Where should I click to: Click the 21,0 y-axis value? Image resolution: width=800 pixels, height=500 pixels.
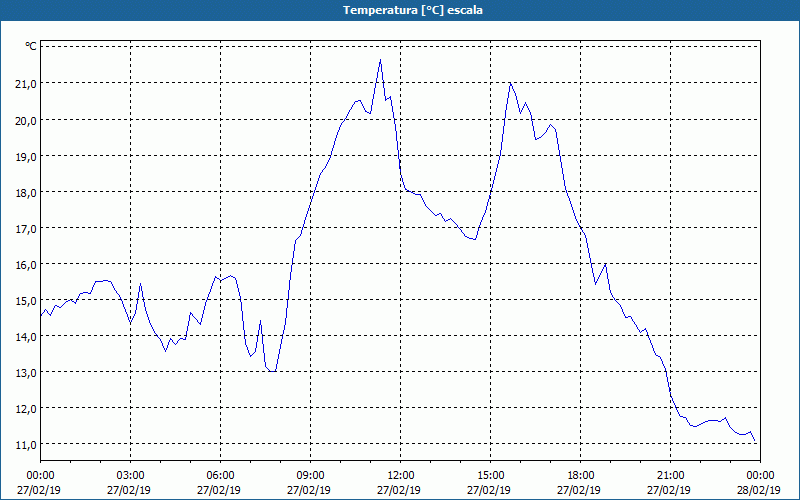pos(26,84)
